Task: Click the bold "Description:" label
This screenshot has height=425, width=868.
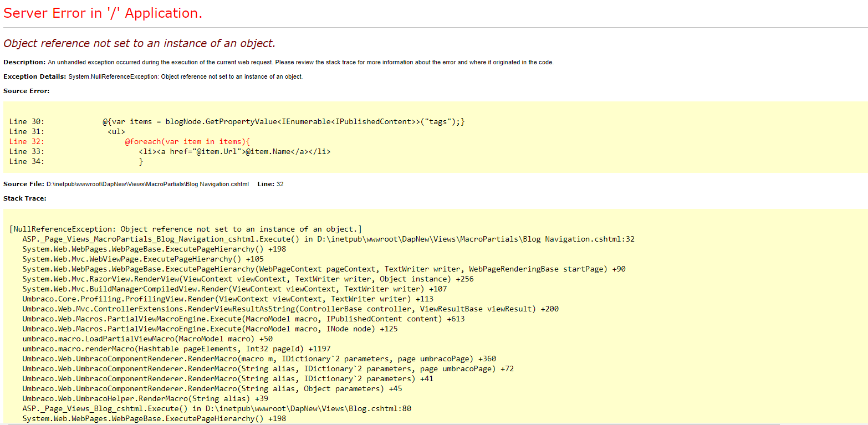Action: [x=24, y=62]
